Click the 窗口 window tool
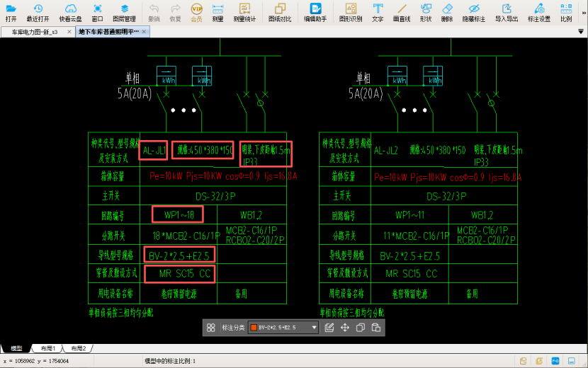The image size is (588, 368). tap(97, 12)
